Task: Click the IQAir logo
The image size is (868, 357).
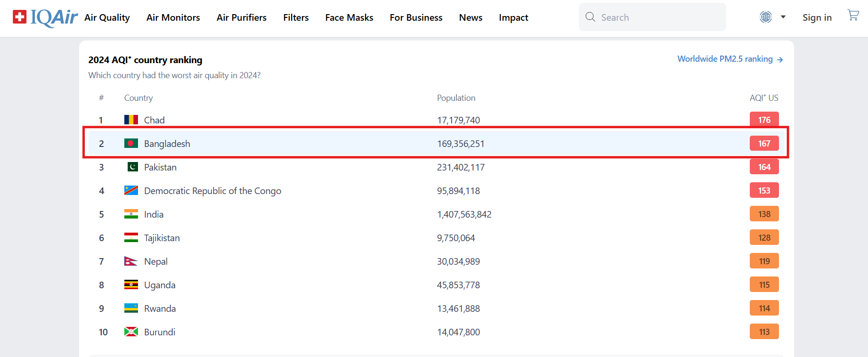Action: (x=45, y=17)
